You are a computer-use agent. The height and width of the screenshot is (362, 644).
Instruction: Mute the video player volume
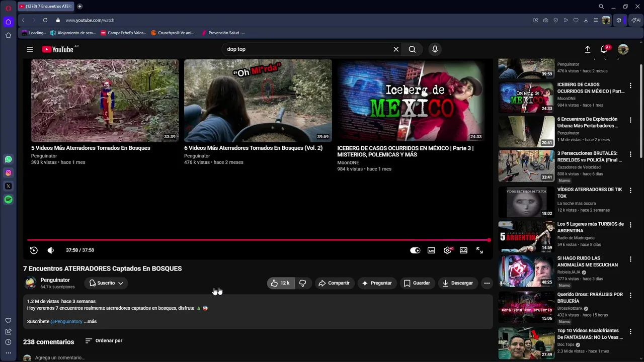[51, 250]
